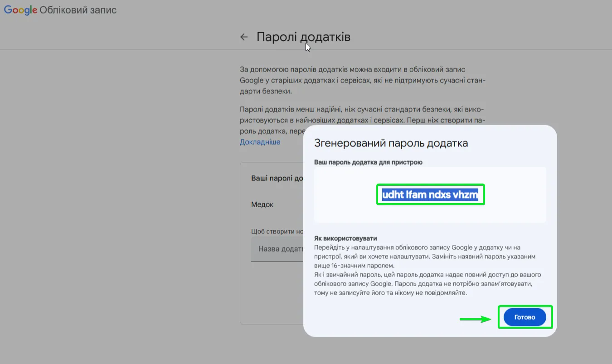The image size is (612, 364).
Task: Select the Медок app password entry
Action: pos(262,204)
